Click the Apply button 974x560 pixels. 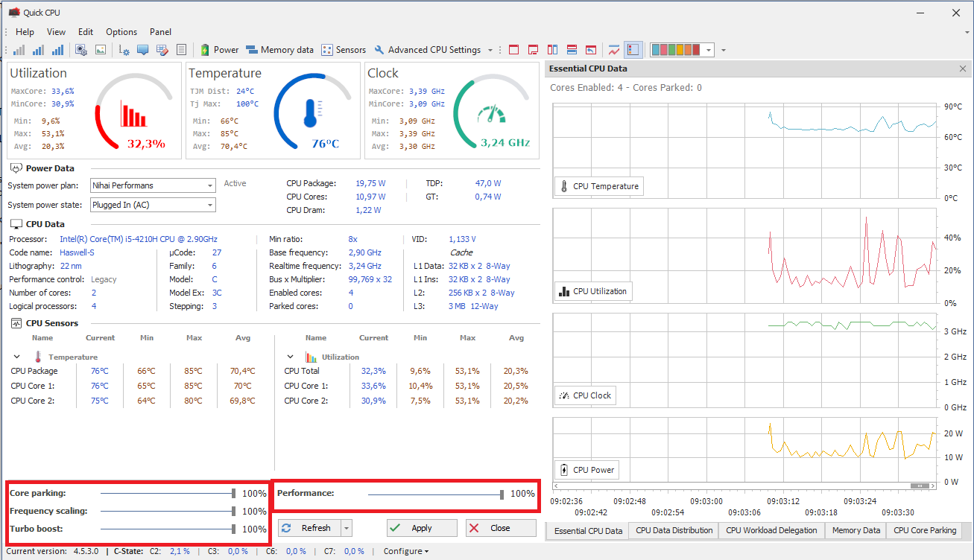[x=422, y=528]
